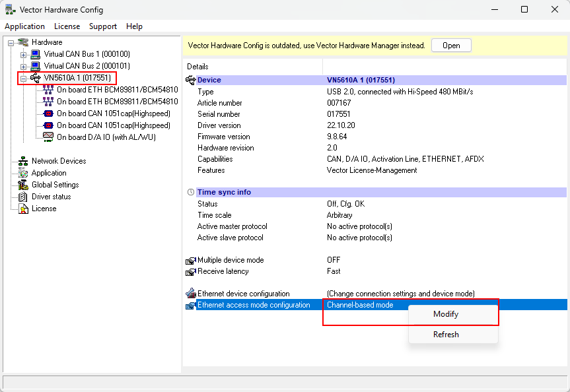Click the Ethernet access mode configuration icon
The height and width of the screenshot is (392, 570).
pos(190,305)
